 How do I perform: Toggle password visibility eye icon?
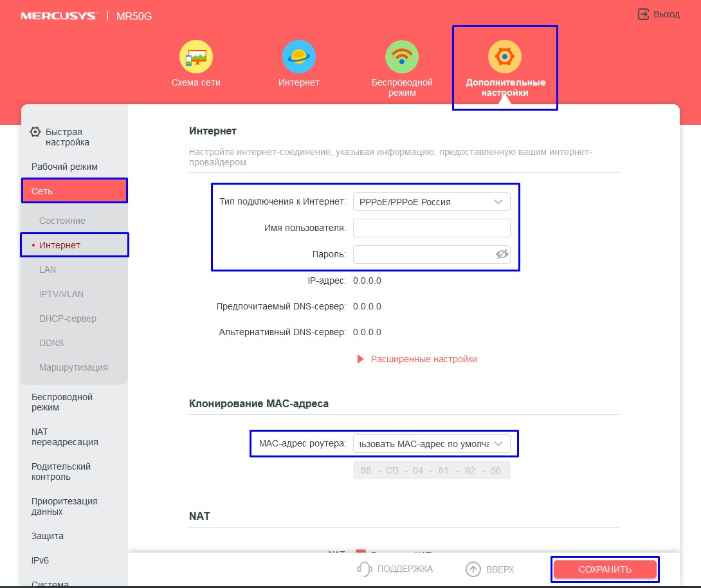click(502, 254)
